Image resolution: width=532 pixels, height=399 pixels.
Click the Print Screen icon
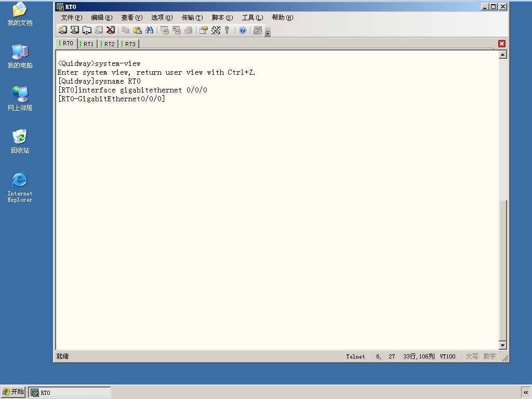(165, 30)
